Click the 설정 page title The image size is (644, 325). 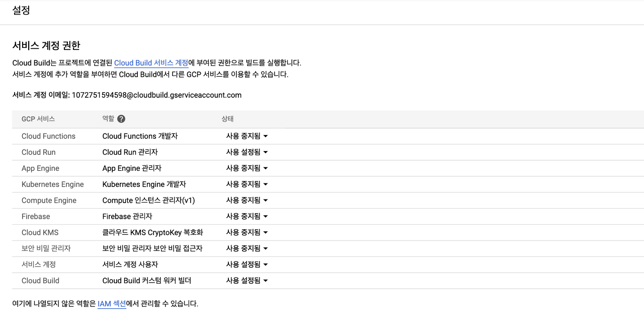pos(21,10)
